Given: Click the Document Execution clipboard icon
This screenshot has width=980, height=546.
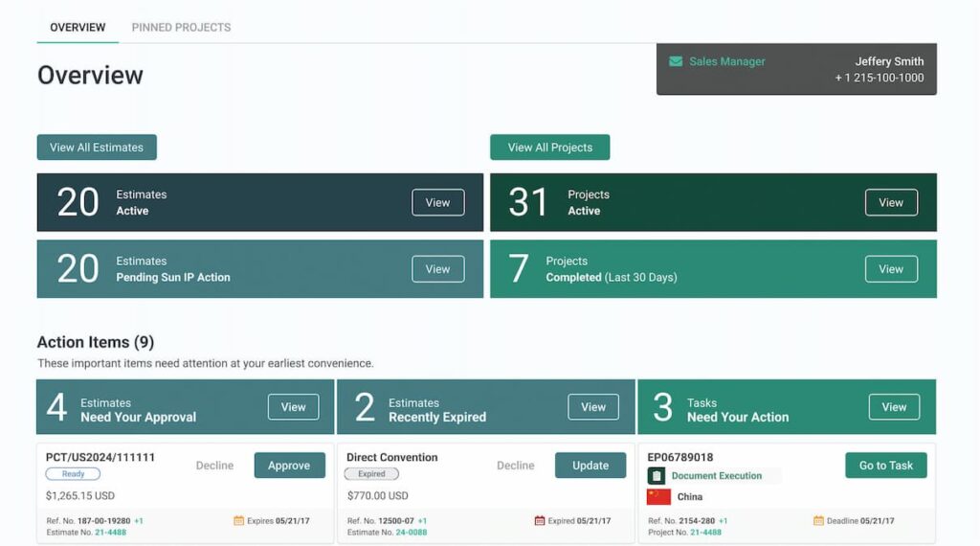Looking at the screenshot, I should pos(657,476).
